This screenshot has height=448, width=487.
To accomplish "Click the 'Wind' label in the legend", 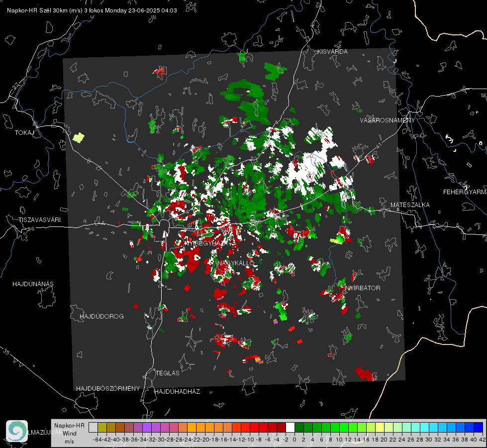I will click(x=70, y=434).
